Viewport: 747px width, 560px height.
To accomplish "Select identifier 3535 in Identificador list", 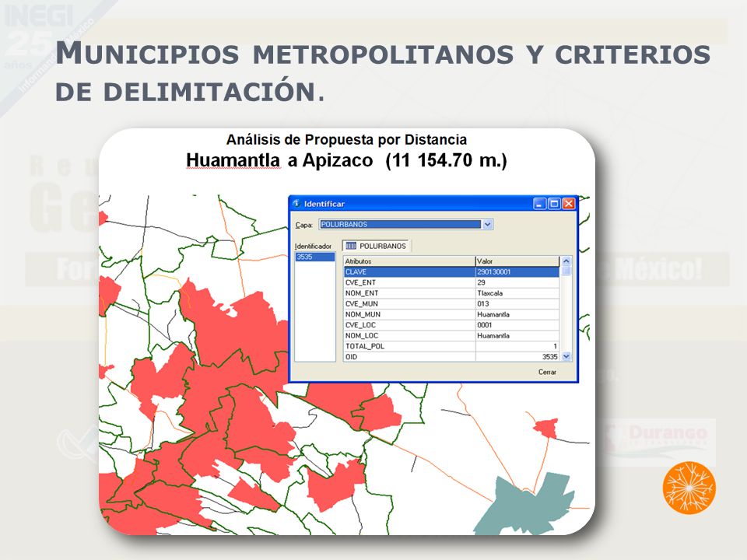I will click(314, 257).
